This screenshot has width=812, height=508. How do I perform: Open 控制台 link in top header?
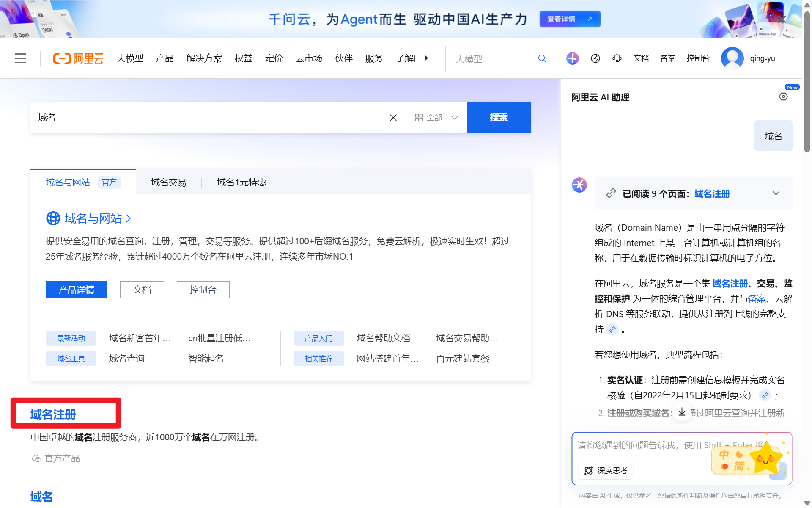click(x=698, y=58)
